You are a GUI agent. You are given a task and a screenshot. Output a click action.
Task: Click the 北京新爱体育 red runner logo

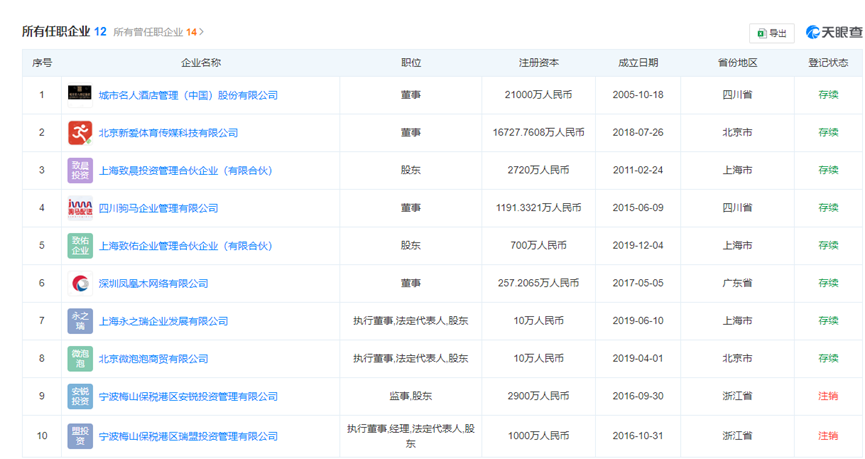coord(80,132)
